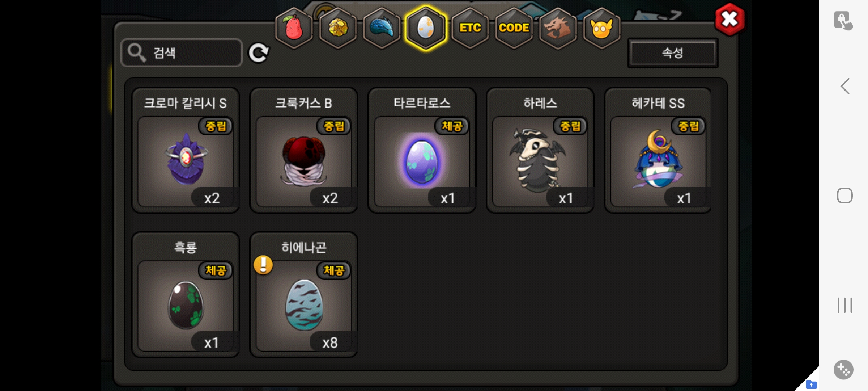Viewport: 868px width, 391px height.
Task: Open the CODE category tab
Action: pos(514,28)
